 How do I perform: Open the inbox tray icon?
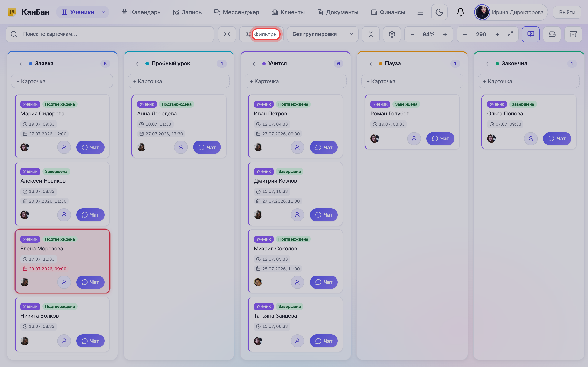pos(552,34)
